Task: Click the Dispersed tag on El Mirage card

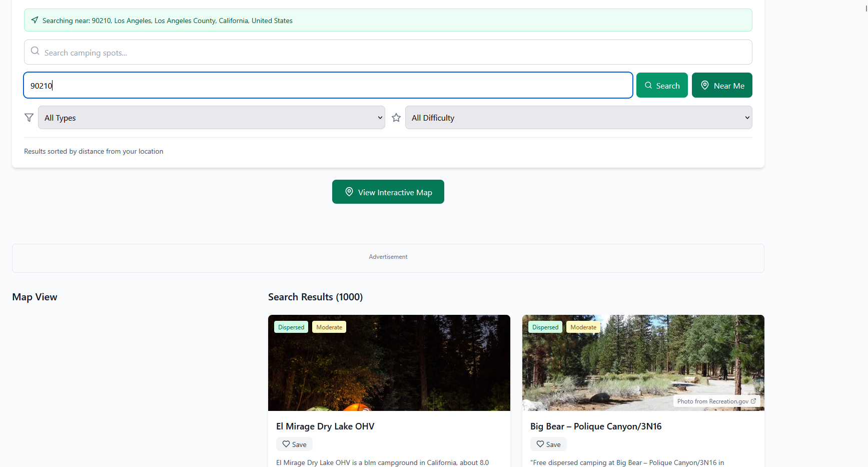Action: coord(291,327)
